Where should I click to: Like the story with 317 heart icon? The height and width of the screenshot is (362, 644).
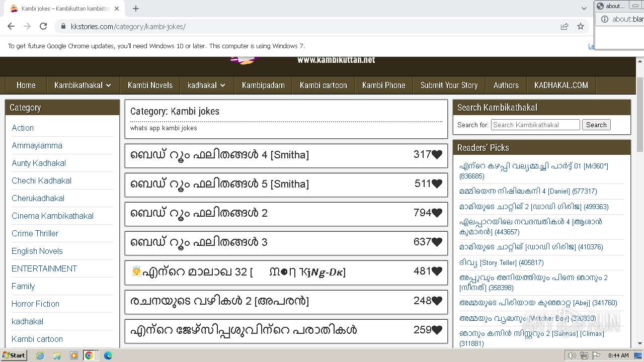pyautogui.click(x=437, y=155)
